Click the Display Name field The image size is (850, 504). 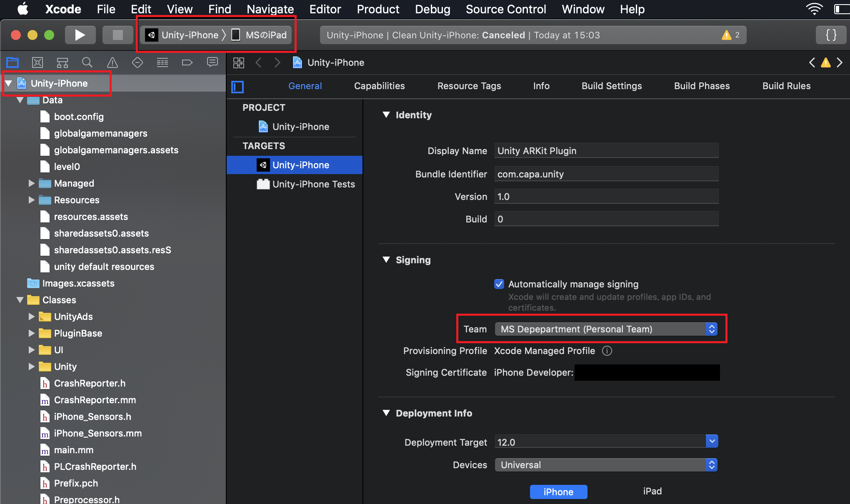[x=606, y=151]
